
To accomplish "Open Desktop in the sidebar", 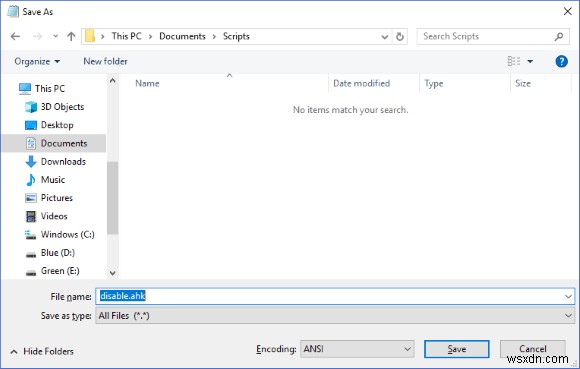I will point(57,125).
